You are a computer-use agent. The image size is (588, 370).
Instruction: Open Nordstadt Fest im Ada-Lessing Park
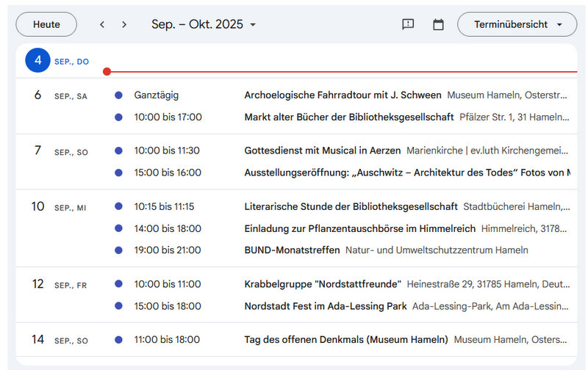(x=325, y=306)
